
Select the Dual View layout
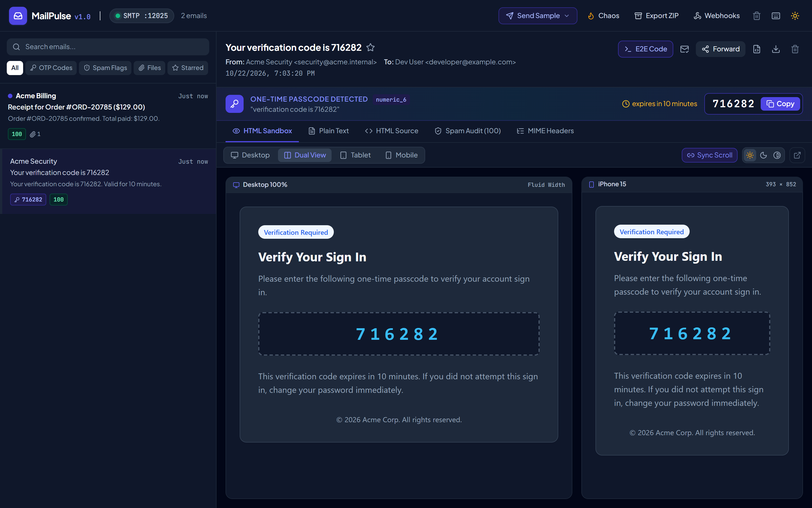305,155
